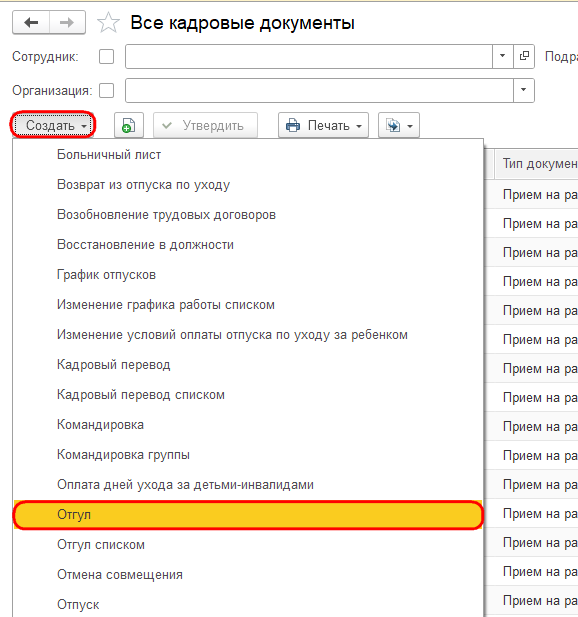Screen dimensions: 578x617
Task: Open selection form icon beside Сотрудник field
Action: [524, 56]
